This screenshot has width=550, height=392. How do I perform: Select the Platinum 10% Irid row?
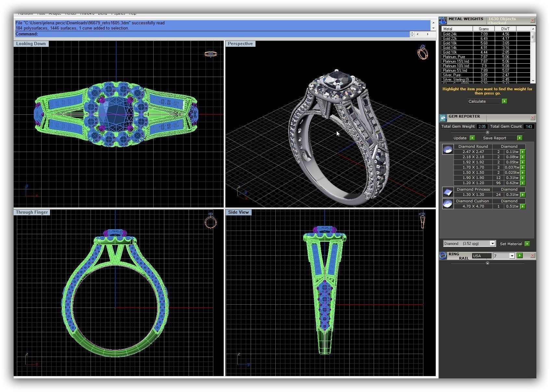point(486,66)
